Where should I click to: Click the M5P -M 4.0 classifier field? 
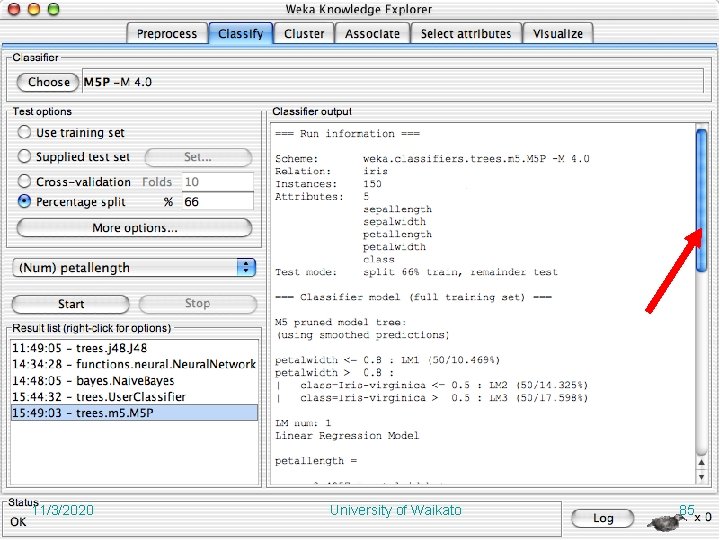(x=393, y=82)
